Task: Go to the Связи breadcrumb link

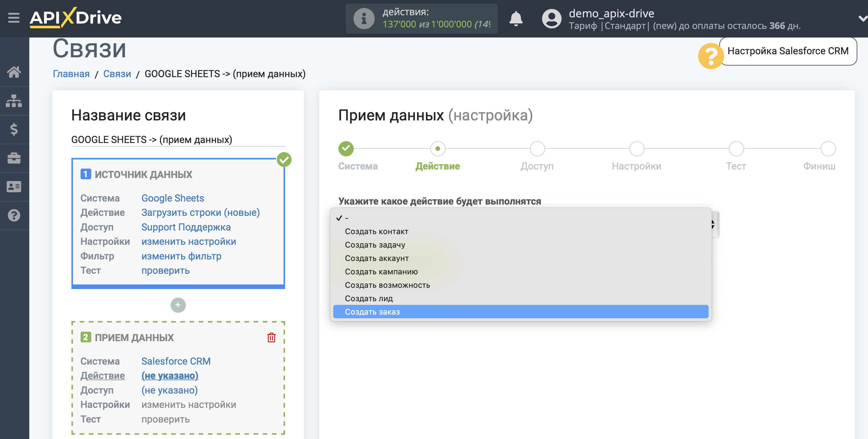Action: [117, 74]
